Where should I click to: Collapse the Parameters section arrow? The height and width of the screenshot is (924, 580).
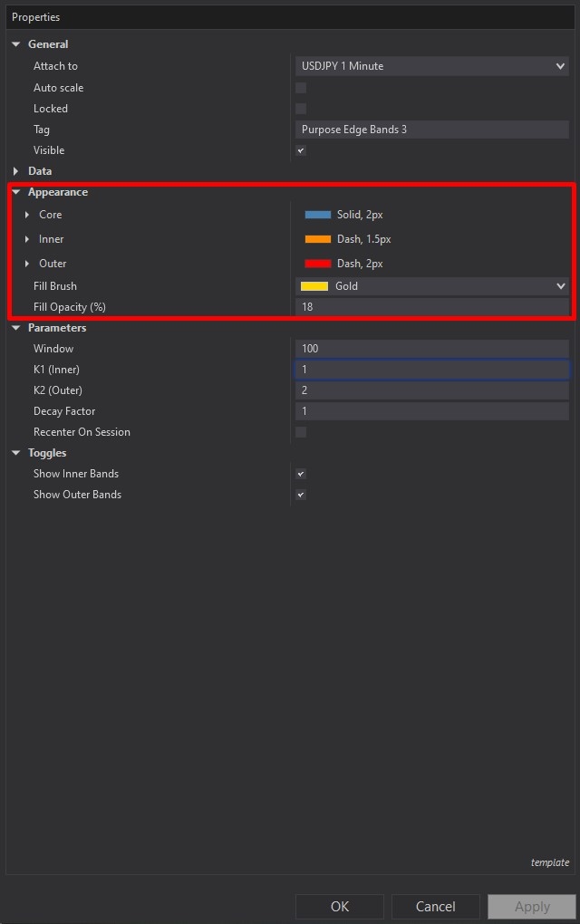[16, 328]
